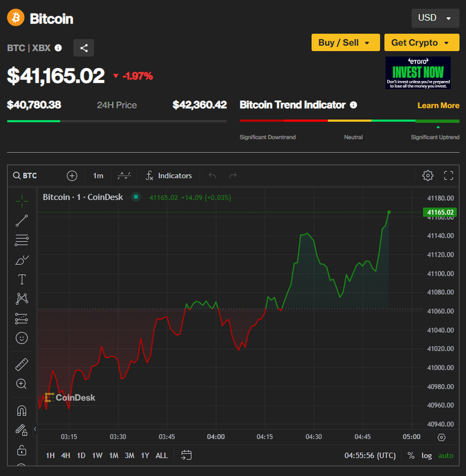Open the emoji icons tool
Screen dimensions: 466x476
[x=22, y=338]
